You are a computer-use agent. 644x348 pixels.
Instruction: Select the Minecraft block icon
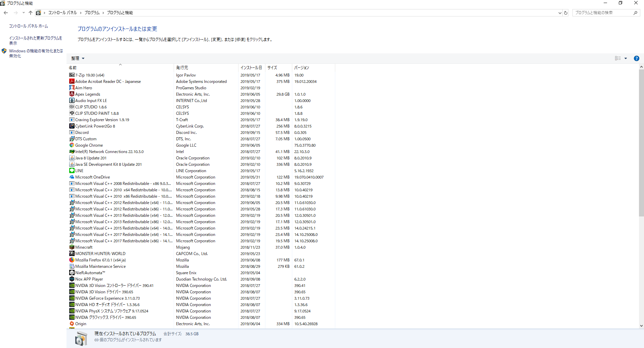click(72, 247)
